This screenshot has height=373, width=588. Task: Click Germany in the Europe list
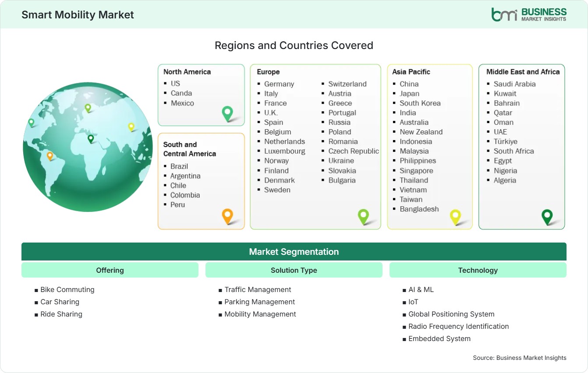tap(279, 84)
